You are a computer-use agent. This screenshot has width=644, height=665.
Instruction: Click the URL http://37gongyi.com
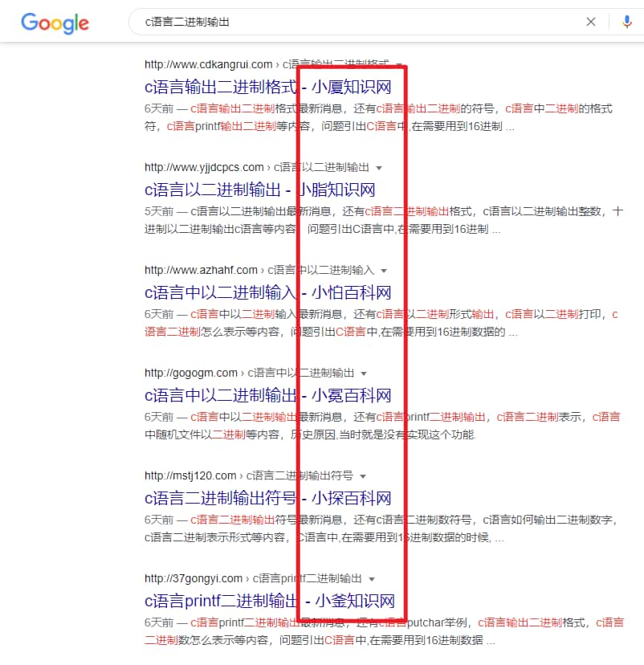(x=194, y=578)
